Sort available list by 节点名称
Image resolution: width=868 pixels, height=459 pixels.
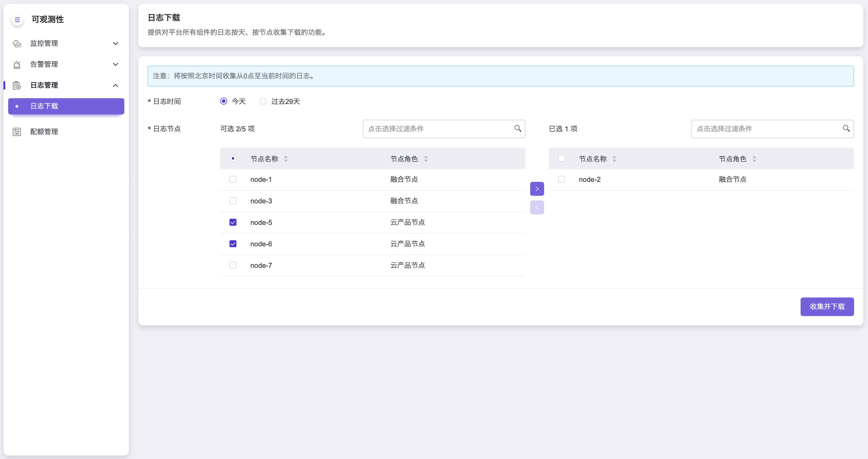286,159
